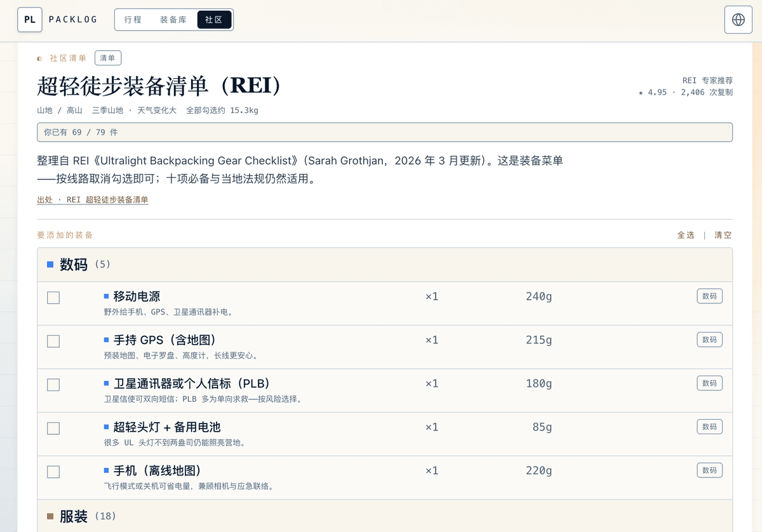The width and height of the screenshot is (762, 532).
Task: Click the PL Packlog logo
Action: (57, 20)
